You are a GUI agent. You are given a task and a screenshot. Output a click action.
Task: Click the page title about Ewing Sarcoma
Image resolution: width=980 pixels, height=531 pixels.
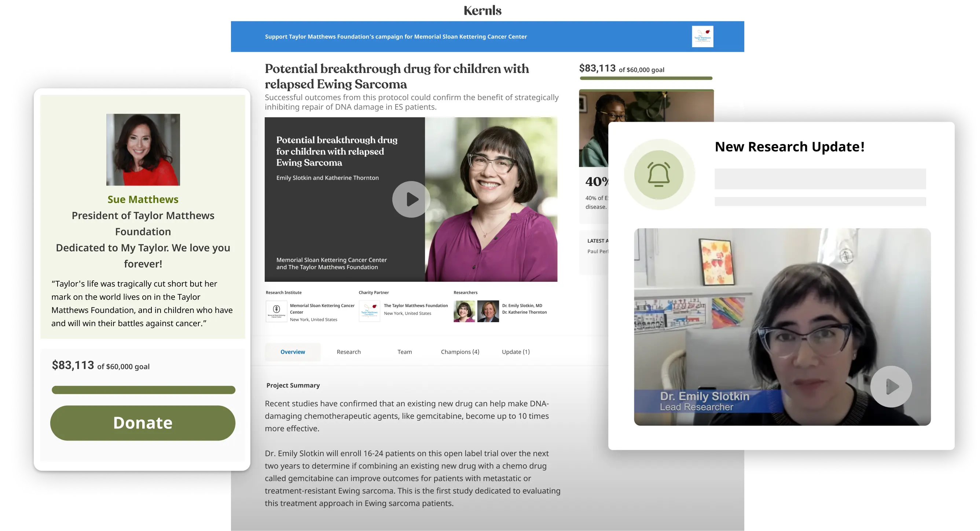397,76
